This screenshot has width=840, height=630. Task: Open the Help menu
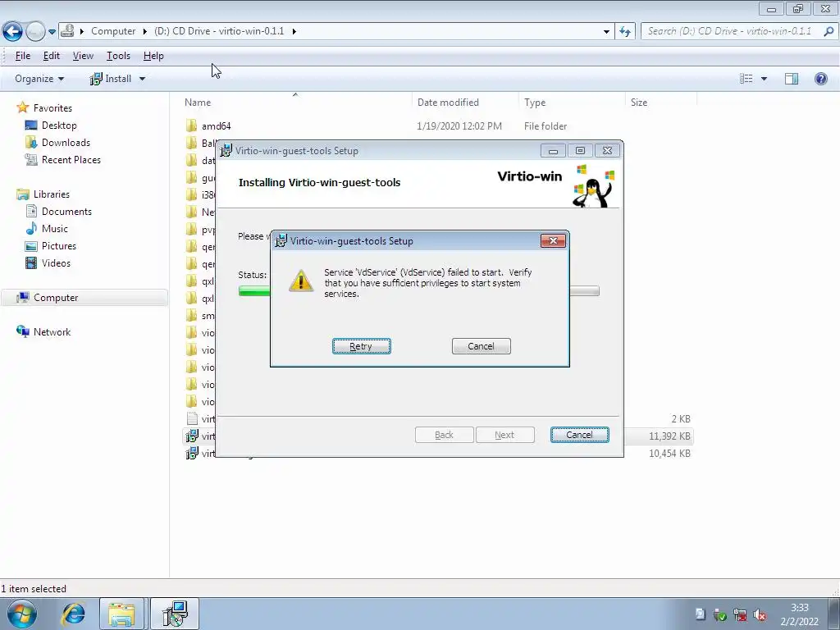(x=153, y=56)
